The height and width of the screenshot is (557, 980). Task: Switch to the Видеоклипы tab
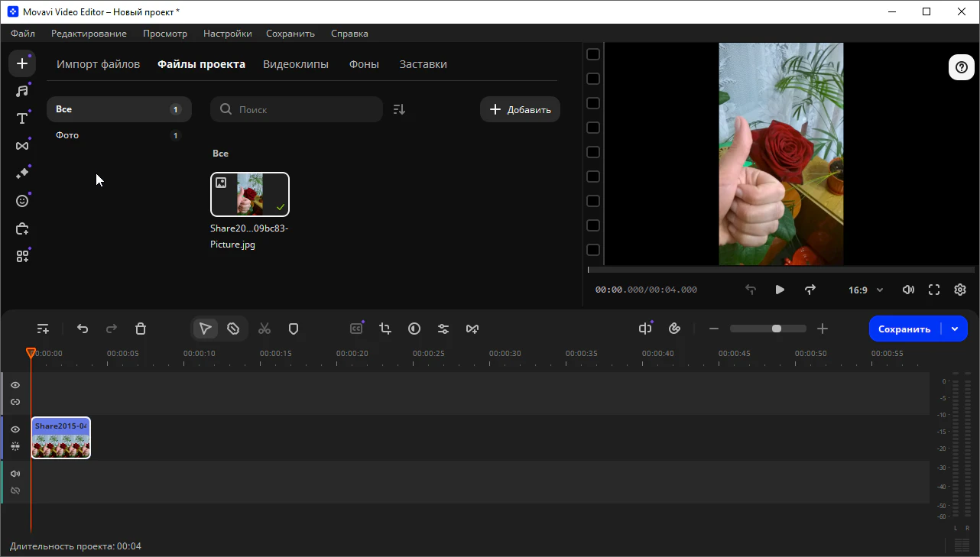coord(296,64)
